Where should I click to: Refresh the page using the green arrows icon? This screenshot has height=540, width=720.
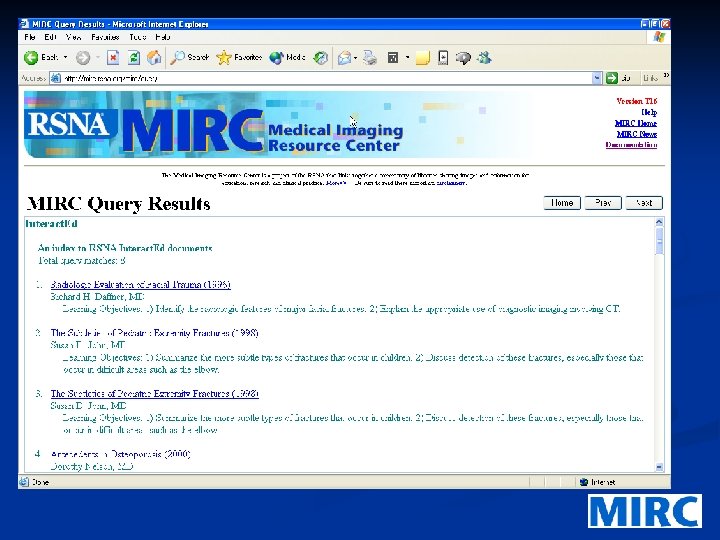(x=134, y=57)
